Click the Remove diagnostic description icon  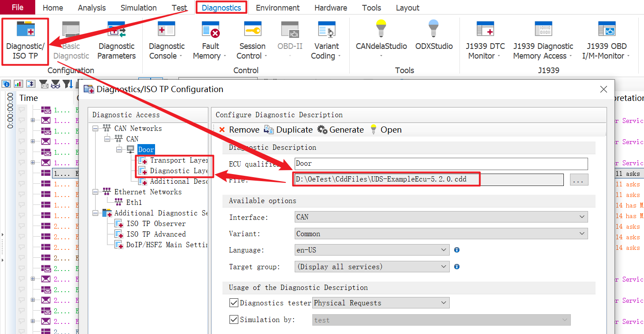[222, 130]
